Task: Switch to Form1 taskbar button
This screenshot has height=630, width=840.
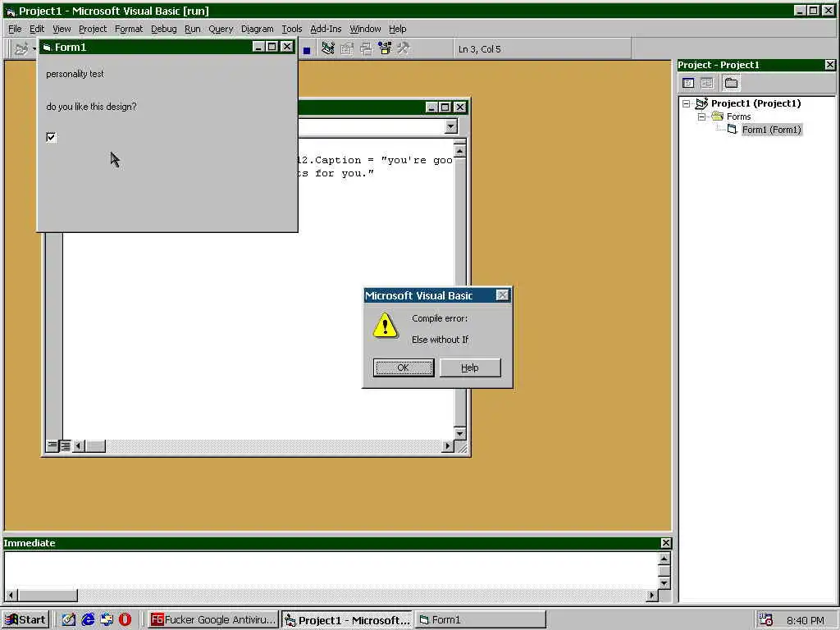Action: [x=481, y=620]
